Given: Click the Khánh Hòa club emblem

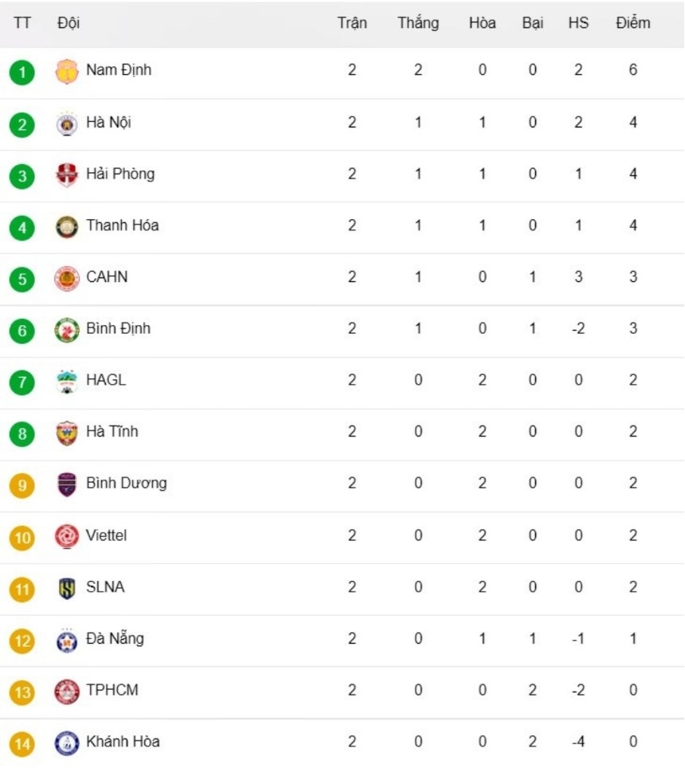Looking at the screenshot, I should tap(66, 743).
